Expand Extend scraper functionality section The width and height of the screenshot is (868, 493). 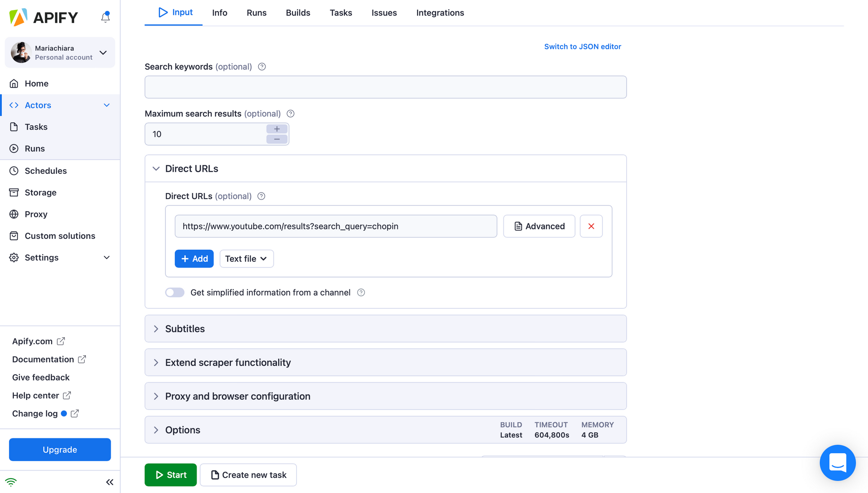[x=385, y=362]
